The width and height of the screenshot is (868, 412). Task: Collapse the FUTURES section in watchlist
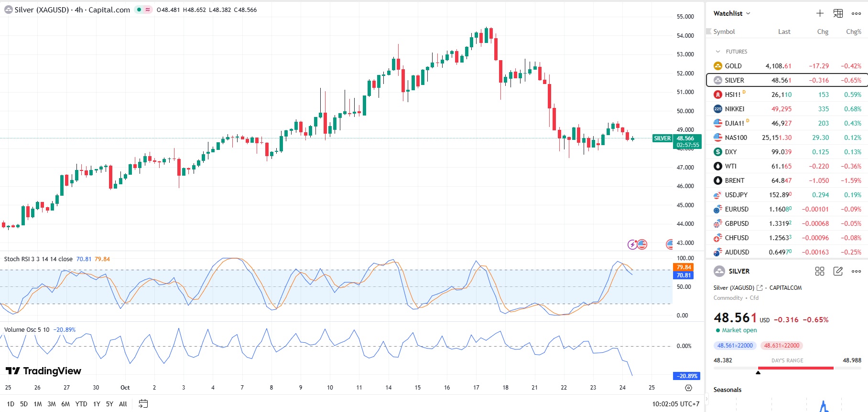(717, 52)
